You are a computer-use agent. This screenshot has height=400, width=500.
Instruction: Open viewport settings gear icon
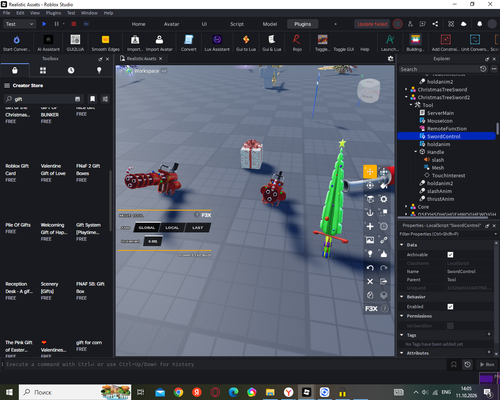click(x=391, y=59)
